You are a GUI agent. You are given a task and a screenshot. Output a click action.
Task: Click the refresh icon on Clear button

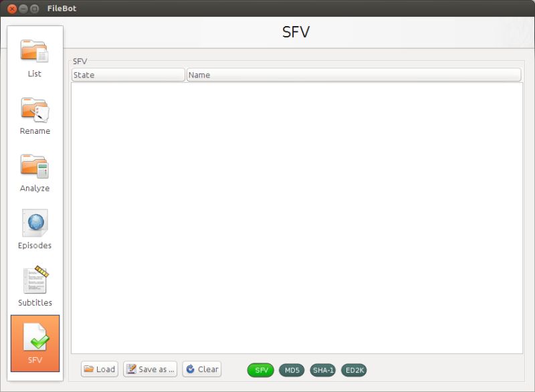[x=190, y=369]
